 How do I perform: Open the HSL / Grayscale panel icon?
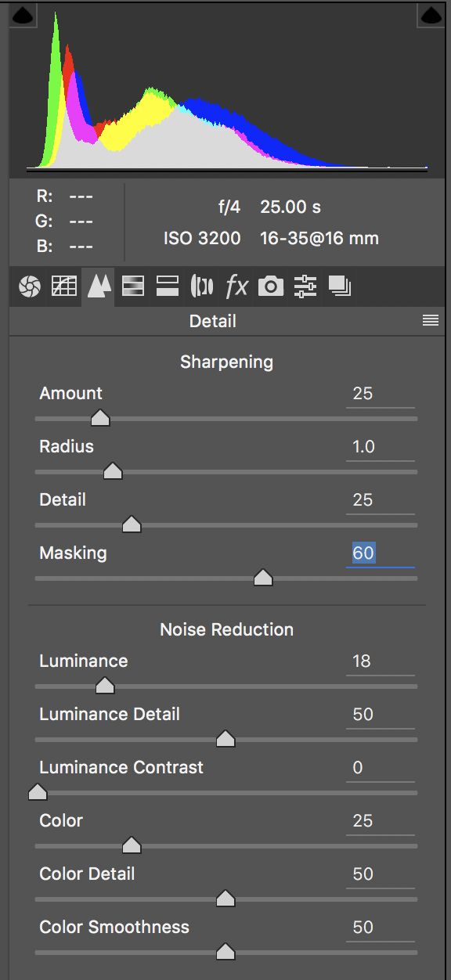(133, 287)
